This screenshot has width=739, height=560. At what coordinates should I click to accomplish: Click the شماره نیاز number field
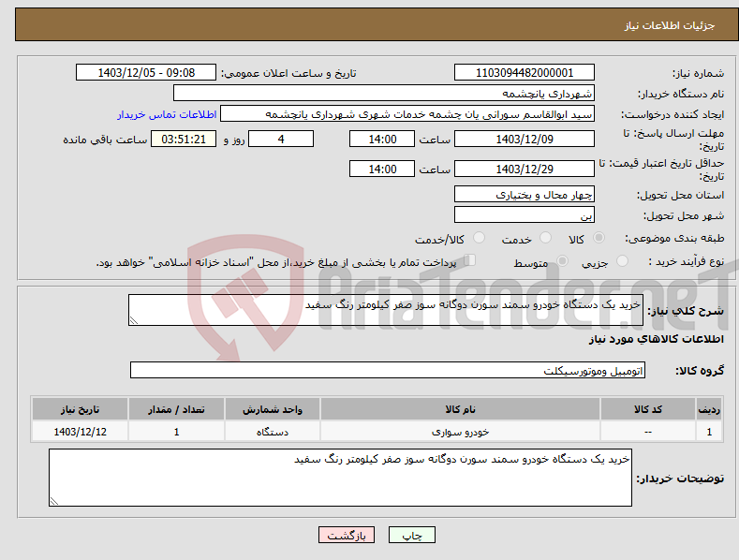click(525, 73)
